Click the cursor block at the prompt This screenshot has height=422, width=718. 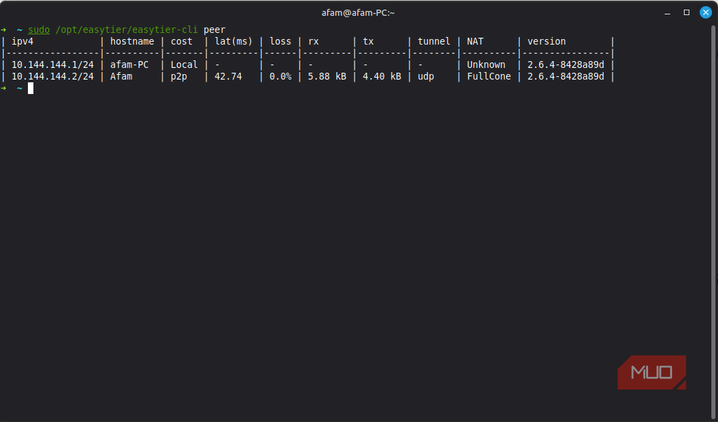pyautogui.click(x=31, y=88)
